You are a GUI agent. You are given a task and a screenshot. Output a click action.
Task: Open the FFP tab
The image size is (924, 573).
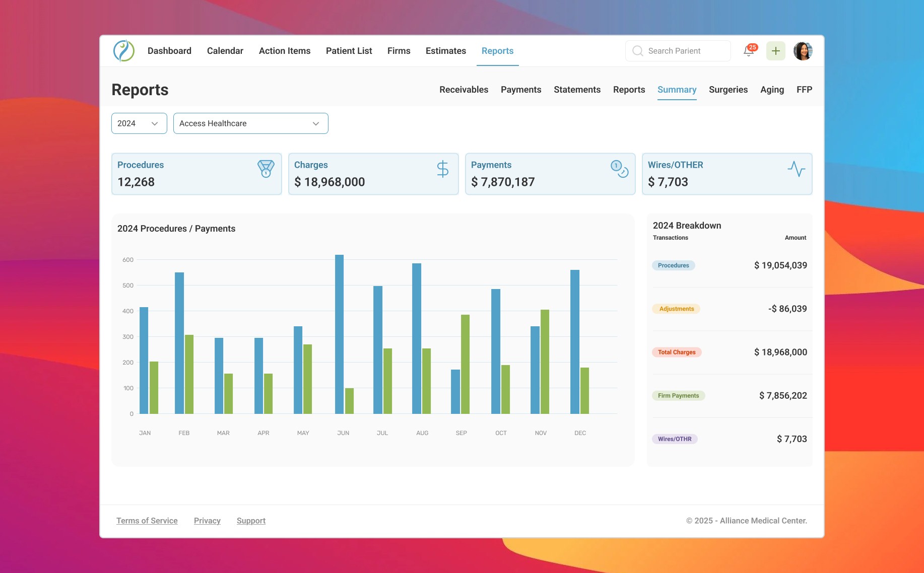click(x=805, y=90)
